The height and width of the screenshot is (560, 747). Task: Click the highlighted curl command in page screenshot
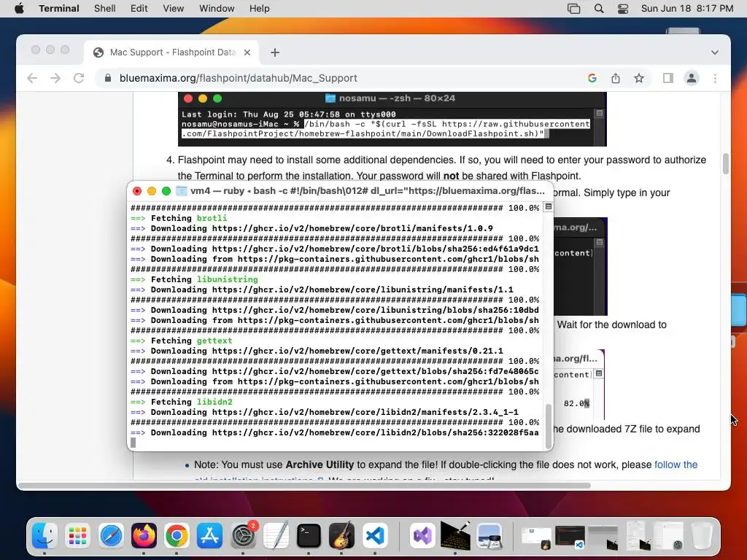(386, 128)
